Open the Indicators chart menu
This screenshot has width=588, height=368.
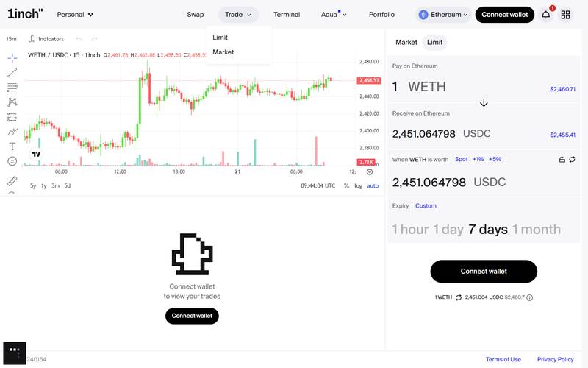click(46, 39)
